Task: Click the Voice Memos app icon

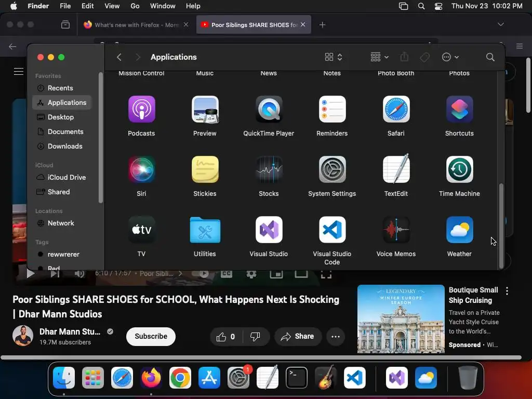Action: pos(396,230)
